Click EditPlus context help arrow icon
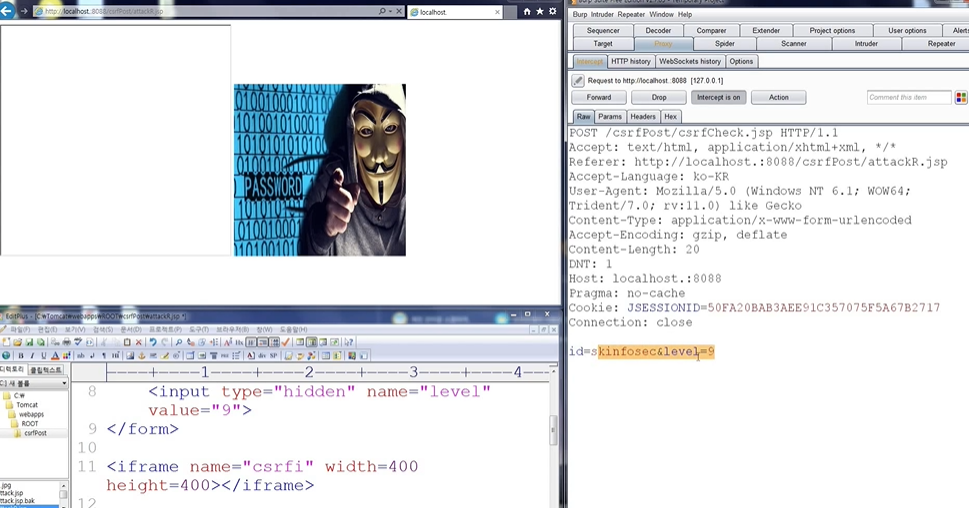The image size is (969, 508). pos(349,342)
